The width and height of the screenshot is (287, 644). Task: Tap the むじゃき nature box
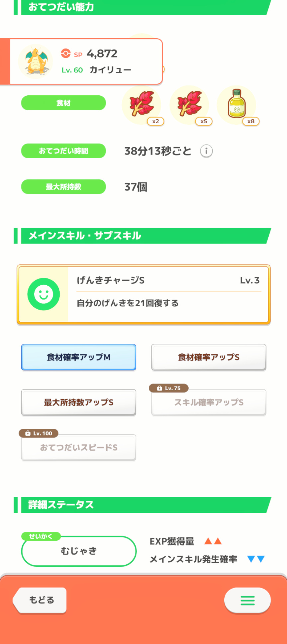(x=79, y=551)
